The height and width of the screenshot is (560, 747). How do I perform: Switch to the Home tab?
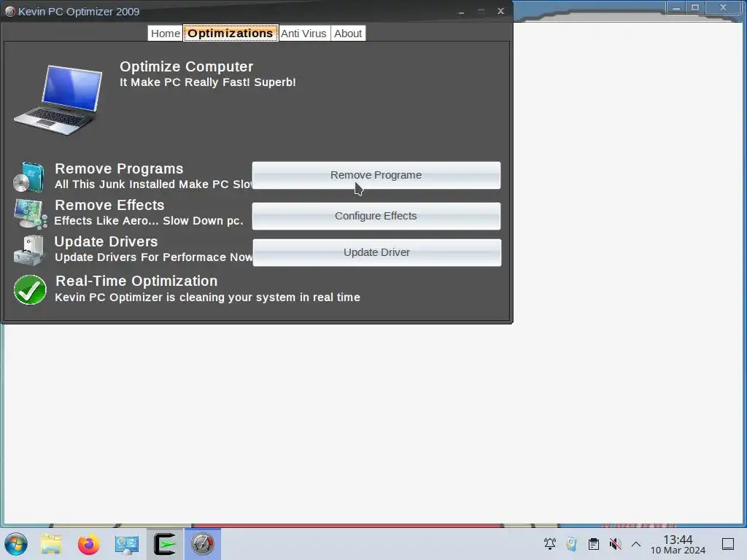point(166,34)
